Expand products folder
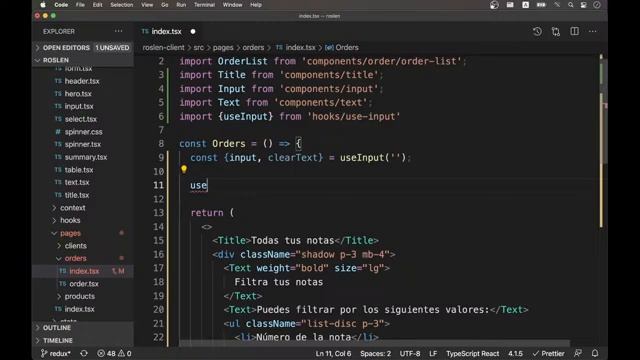 tap(80, 296)
